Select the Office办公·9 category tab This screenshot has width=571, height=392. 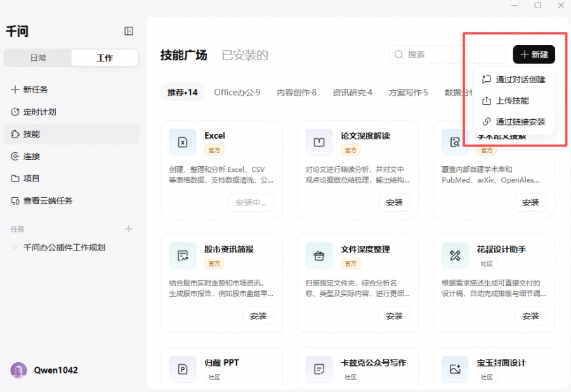click(237, 93)
